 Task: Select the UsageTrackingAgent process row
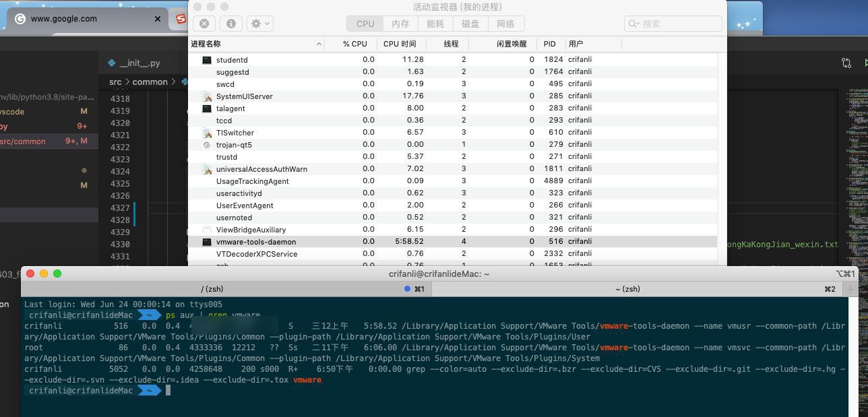(453, 181)
